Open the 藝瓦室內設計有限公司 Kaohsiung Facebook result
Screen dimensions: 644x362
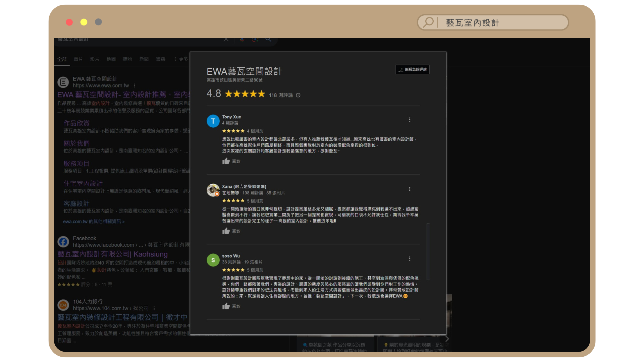click(x=112, y=254)
